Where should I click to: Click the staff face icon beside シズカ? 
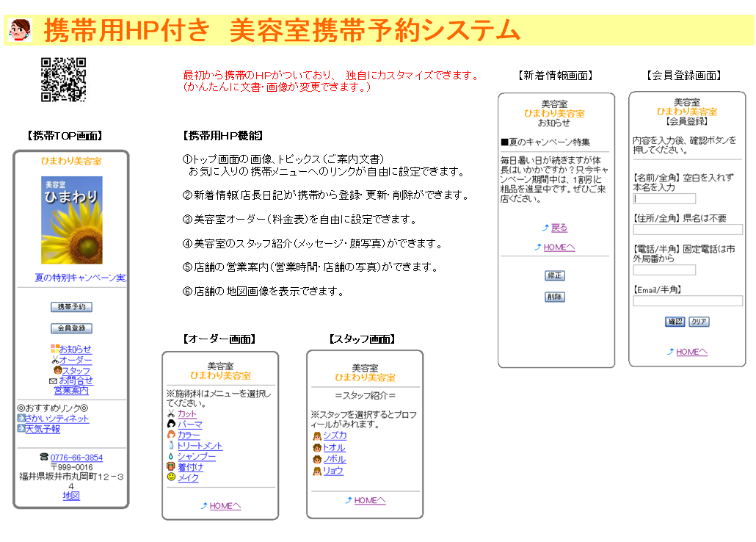tap(317, 436)
